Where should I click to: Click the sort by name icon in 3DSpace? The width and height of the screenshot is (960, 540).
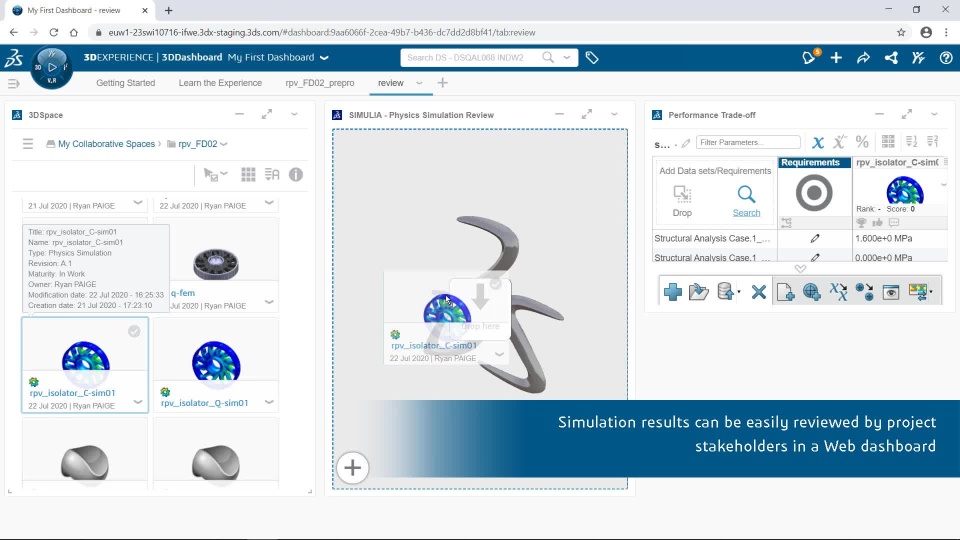coord(272,174)
